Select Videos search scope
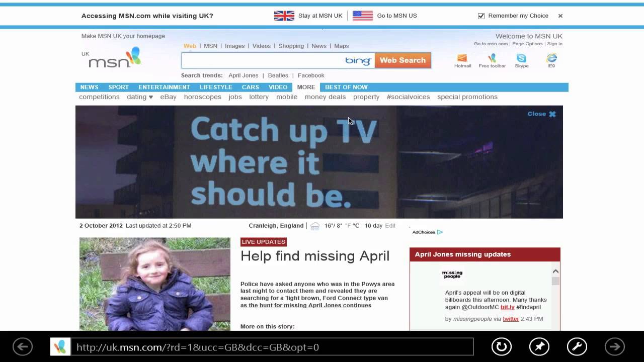This screenshot has width=644, height=362. 261,46
